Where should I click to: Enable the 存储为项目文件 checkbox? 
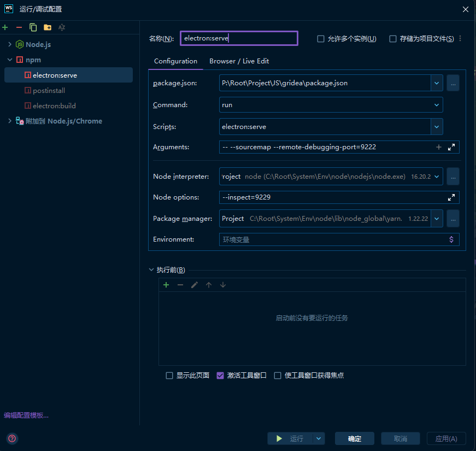tap(392, 39)
